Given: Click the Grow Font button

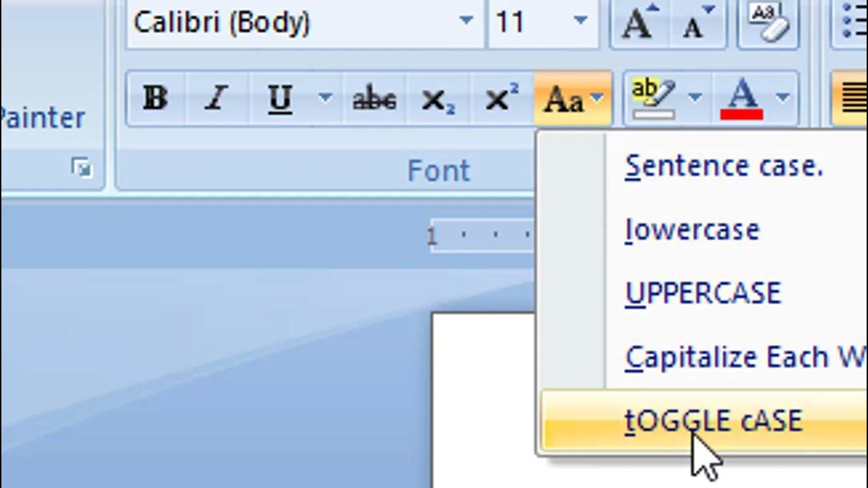Looking at the screenshot, I should (x=641, y=24).
